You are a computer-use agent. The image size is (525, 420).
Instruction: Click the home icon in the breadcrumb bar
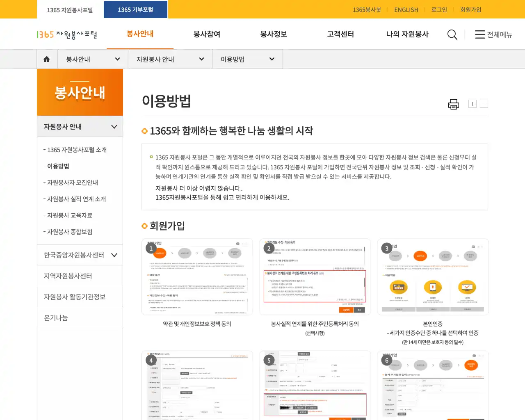47,59
